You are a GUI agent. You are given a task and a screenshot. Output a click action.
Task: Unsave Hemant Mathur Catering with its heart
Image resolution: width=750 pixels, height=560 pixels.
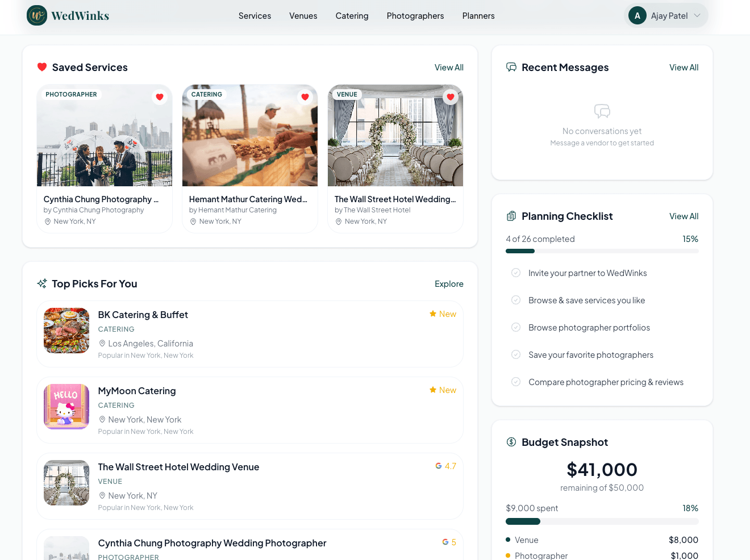[x=305, y=97]
